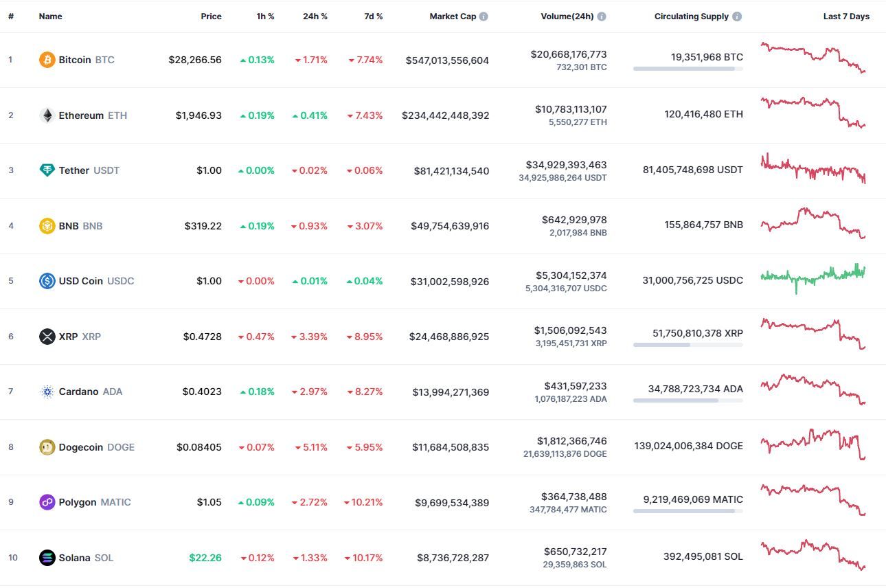Viewport: 886px width, 588px height.
Task: Click the Tether logo icon
Action: point(47,170)
